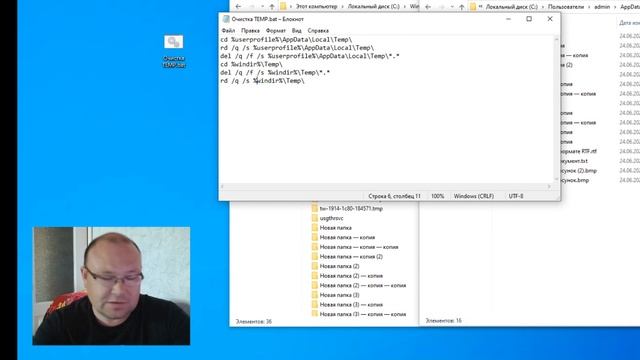Image resolution: width=640 pixels, height=360 pixels.
Task: Click 'Элементов: 36' status in left Explorer
Action: tap(253, 322)
